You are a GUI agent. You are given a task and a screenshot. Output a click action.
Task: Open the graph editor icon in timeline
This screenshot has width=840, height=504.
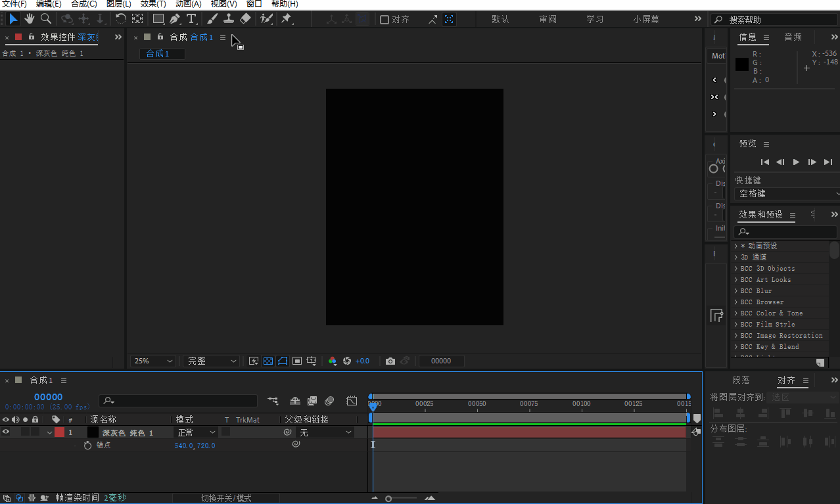[352, 400]
